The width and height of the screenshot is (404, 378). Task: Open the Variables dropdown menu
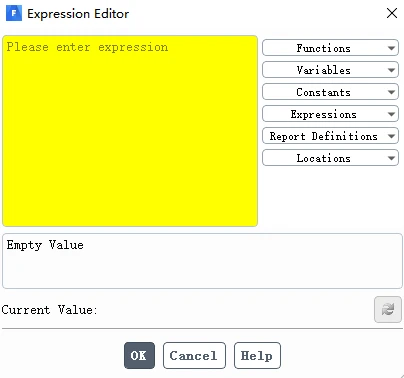330,70
